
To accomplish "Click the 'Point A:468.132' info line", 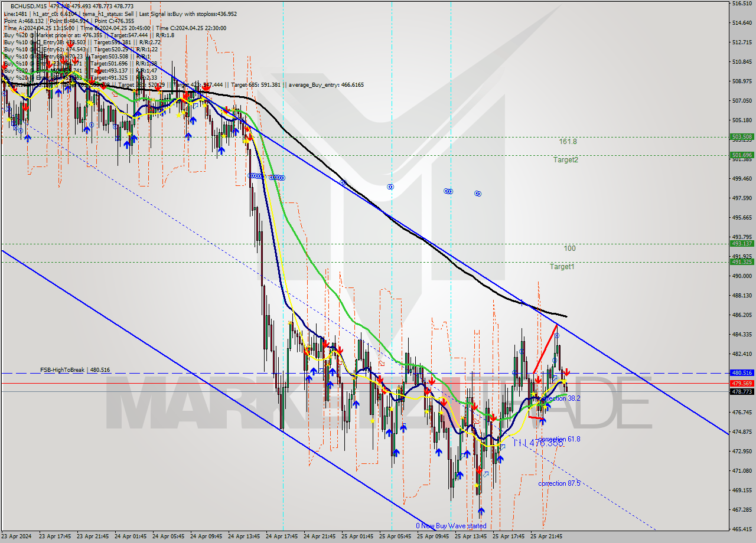I will coord(23,21).
